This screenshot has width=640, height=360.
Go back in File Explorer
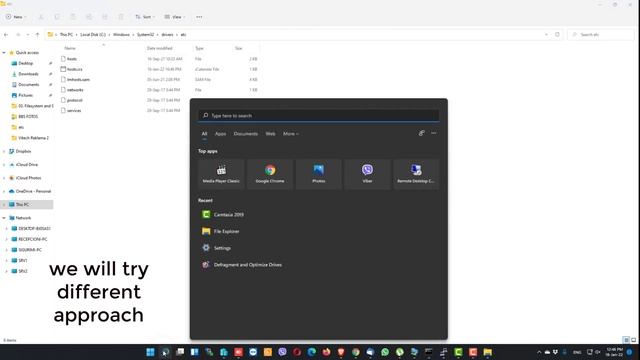pos(6,35)
